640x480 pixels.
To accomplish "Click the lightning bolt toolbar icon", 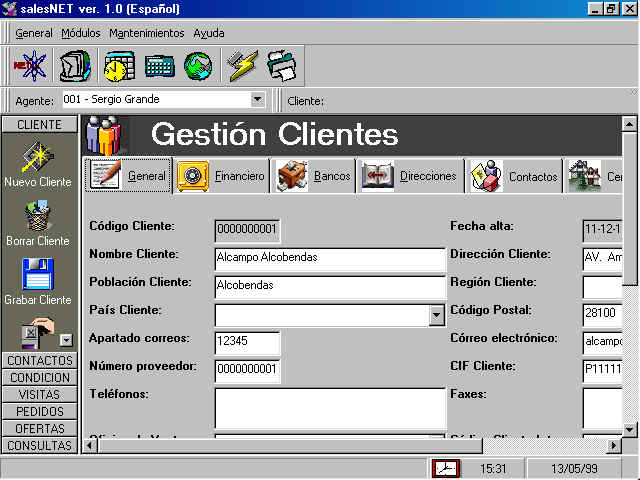I will [x=243, y=65].
